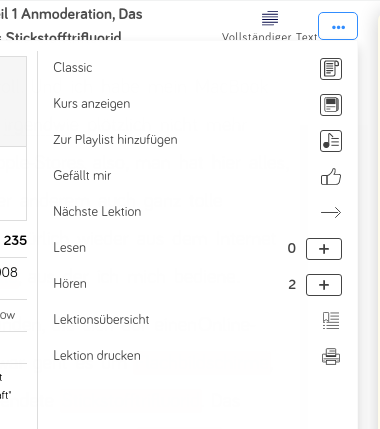Click the Gefällt mir label
This screenshot has width=380, height=429.
click(x=82, y=176)
